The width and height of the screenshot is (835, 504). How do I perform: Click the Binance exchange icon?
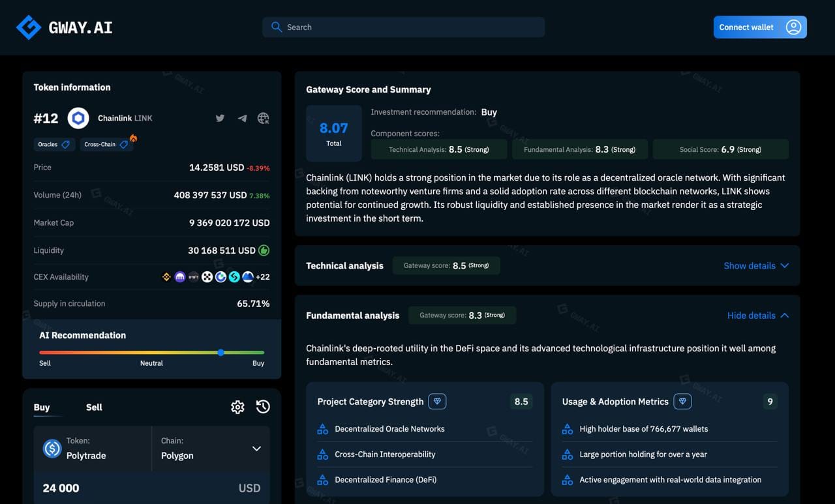[166, 276]
